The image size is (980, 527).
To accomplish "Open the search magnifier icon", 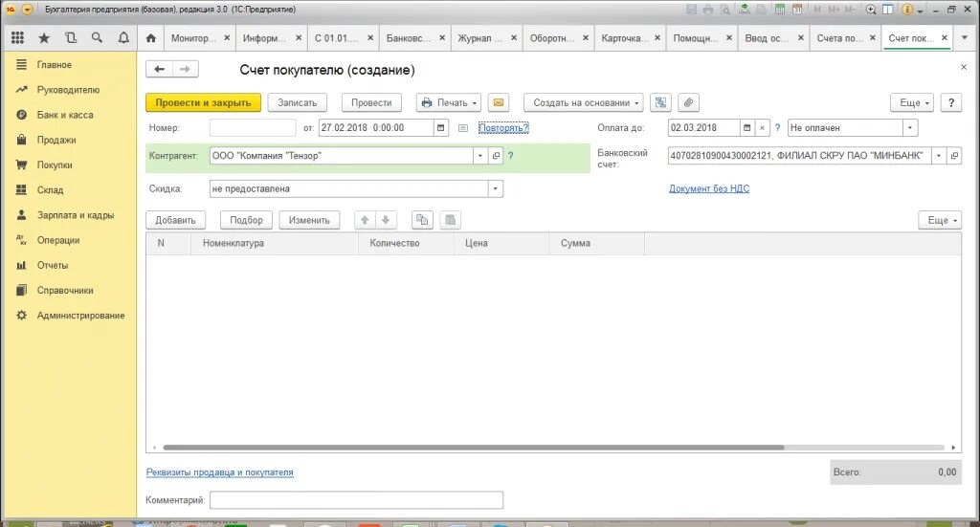I will click(97, 38).
